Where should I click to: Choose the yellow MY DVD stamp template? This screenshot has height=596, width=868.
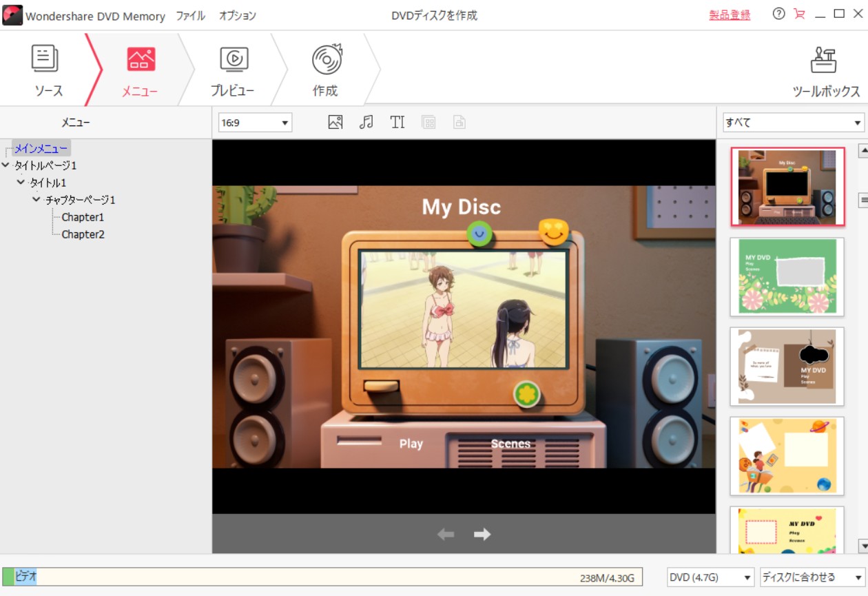(x=787, y=530)
